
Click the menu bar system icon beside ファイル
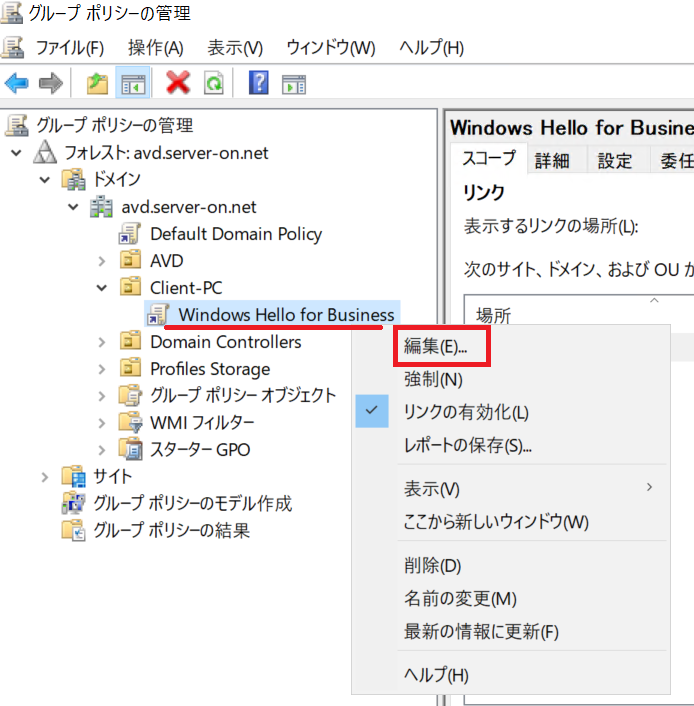click(x=12, y=47)
